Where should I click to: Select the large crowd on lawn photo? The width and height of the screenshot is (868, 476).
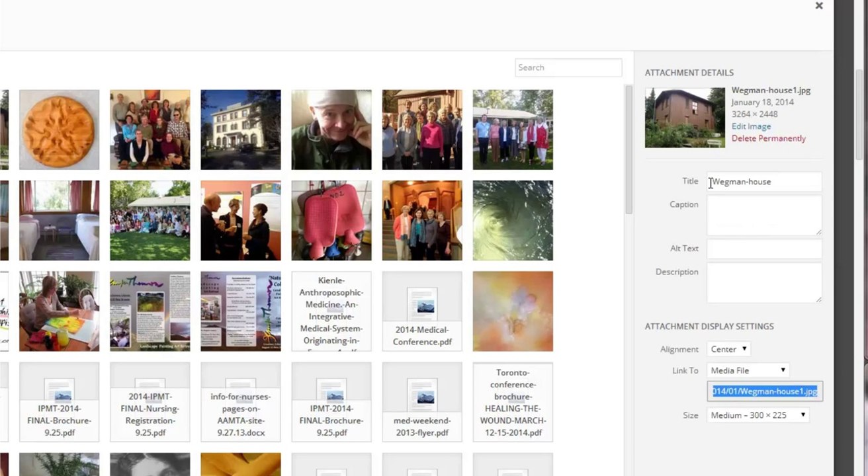(150, 220)
